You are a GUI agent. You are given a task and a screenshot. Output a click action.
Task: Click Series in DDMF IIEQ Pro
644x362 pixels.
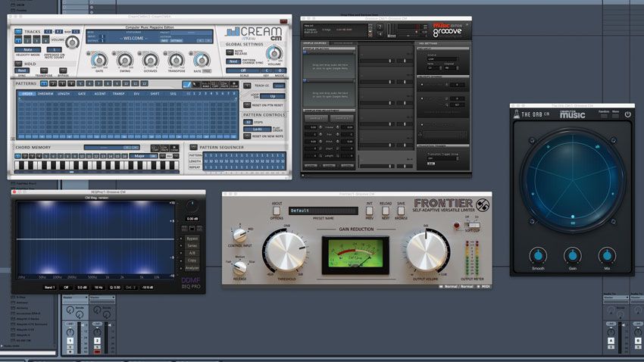coord(192,246)
